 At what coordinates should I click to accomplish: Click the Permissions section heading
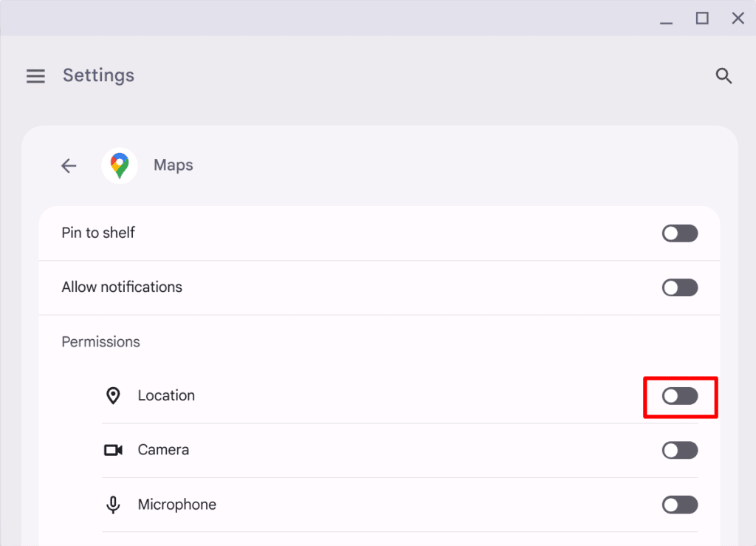pos(100,342)
